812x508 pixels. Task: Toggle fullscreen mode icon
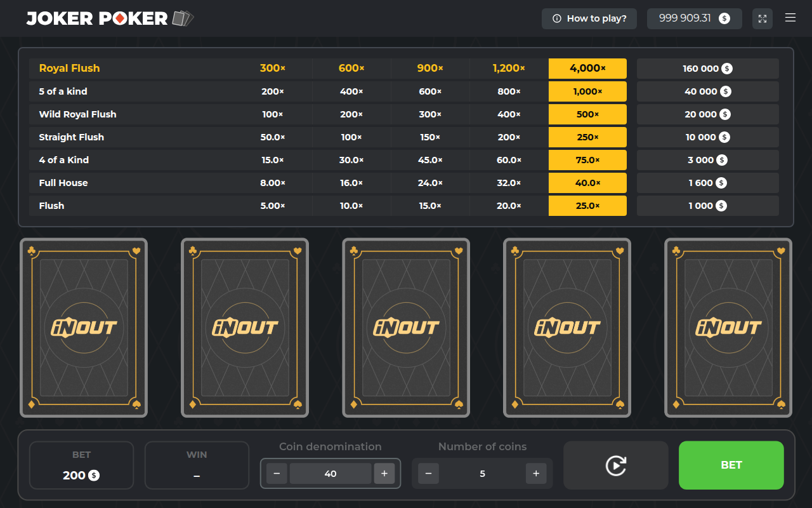(x=763, y=18)
